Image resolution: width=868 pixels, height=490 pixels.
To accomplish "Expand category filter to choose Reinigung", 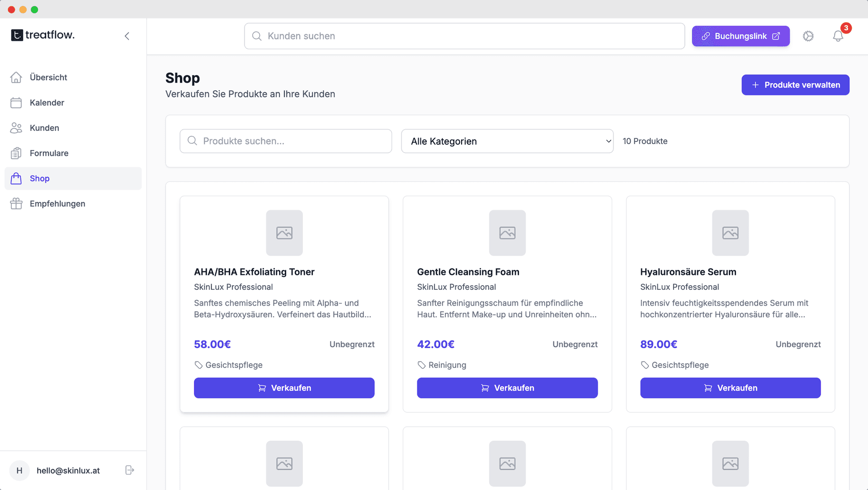I will click(507, 141).
